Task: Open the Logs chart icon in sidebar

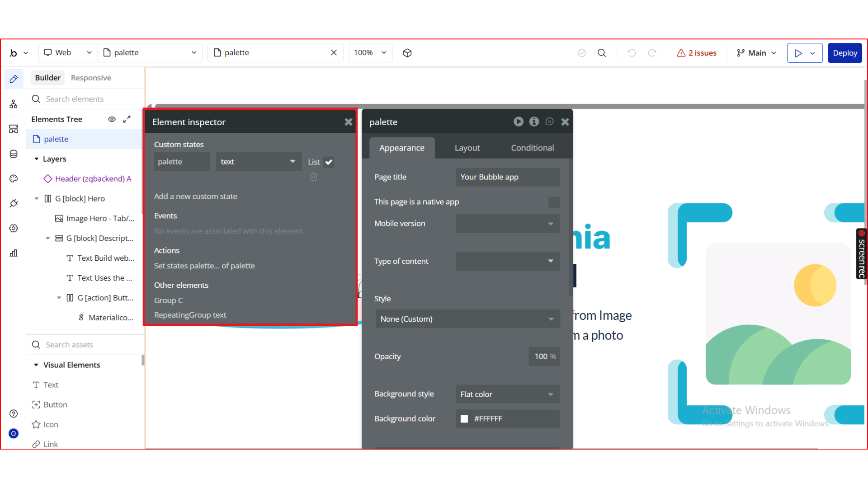Action: (x=14, y=253)
